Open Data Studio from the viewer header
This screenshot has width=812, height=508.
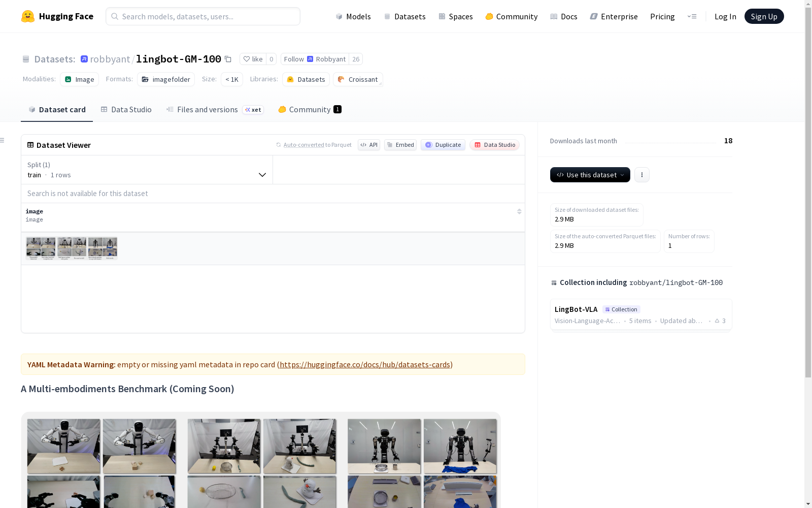pos(495,145)
